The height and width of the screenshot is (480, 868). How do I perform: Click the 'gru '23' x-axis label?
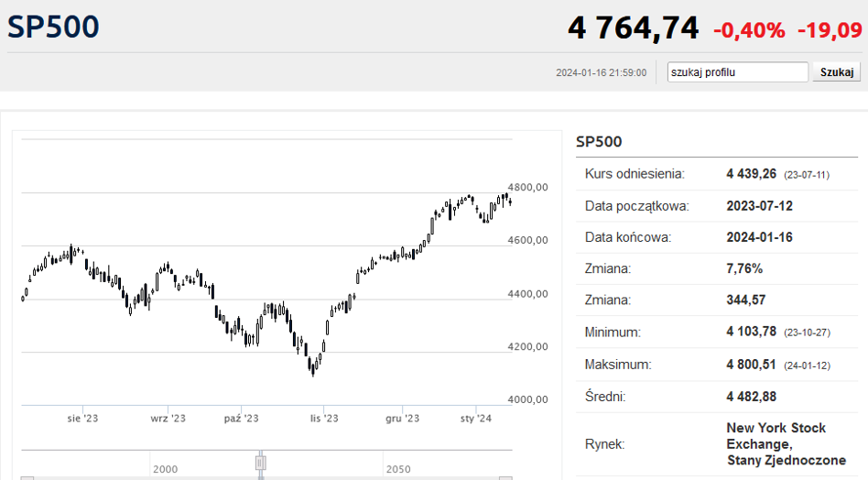pyautogui.click(x=403, y=419)
